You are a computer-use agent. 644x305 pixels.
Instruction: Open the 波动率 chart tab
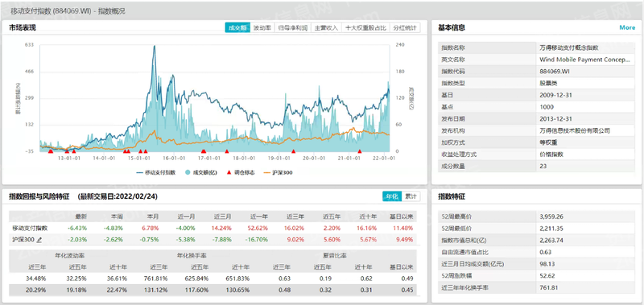262,28
